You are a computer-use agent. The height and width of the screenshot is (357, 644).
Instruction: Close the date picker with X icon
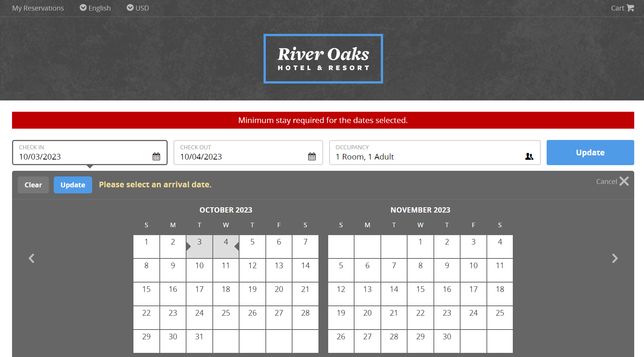click(624, 181)
